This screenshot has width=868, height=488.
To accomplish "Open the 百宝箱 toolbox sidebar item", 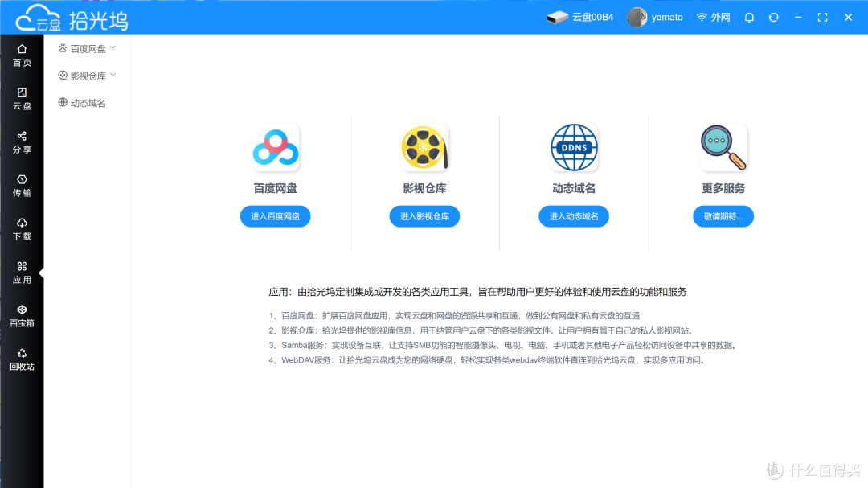I will pos(22,316).
